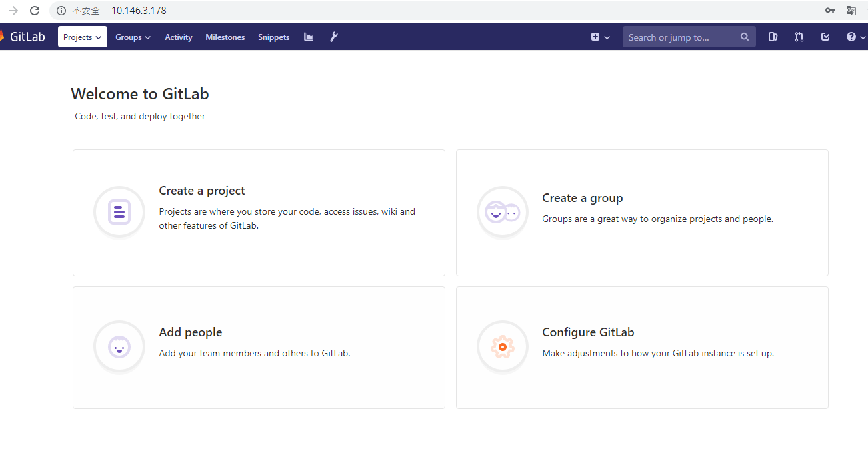Expand the Groups dropdown
Image resolution: width=868 pixels, height=461 pixels.
[133, 37]
